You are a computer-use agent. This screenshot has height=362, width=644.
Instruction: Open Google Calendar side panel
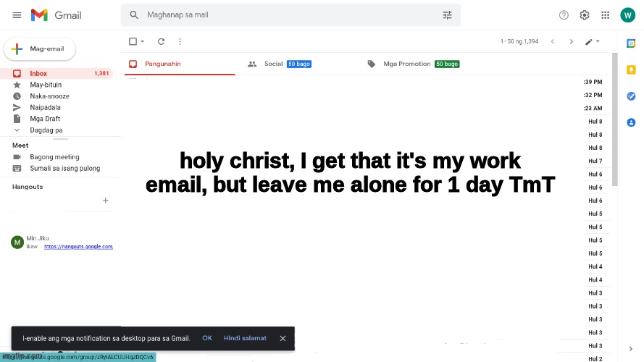pos(631,43)
